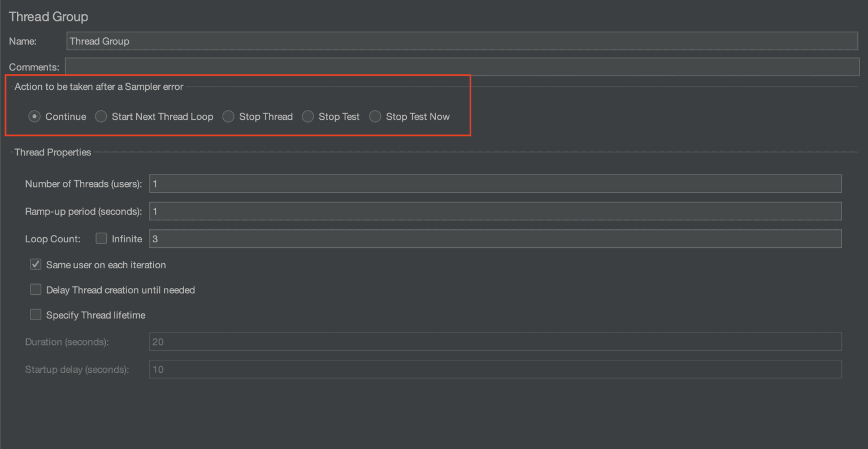Click the Thread Group panel title
Viewport: 868px width, 449px height.
coord(48,16)
